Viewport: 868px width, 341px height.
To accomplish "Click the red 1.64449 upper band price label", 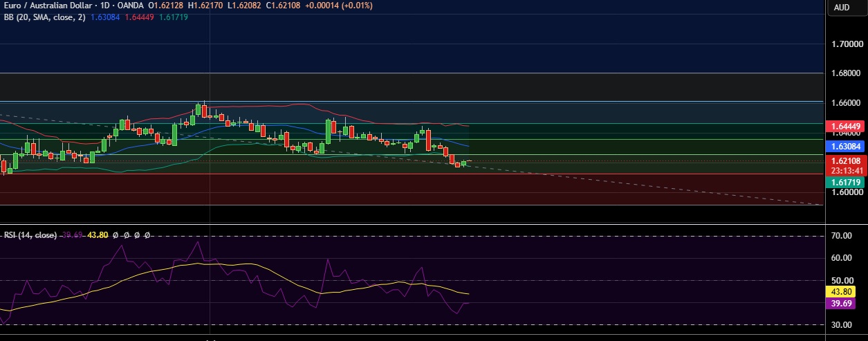I will [x=846, y=126].
